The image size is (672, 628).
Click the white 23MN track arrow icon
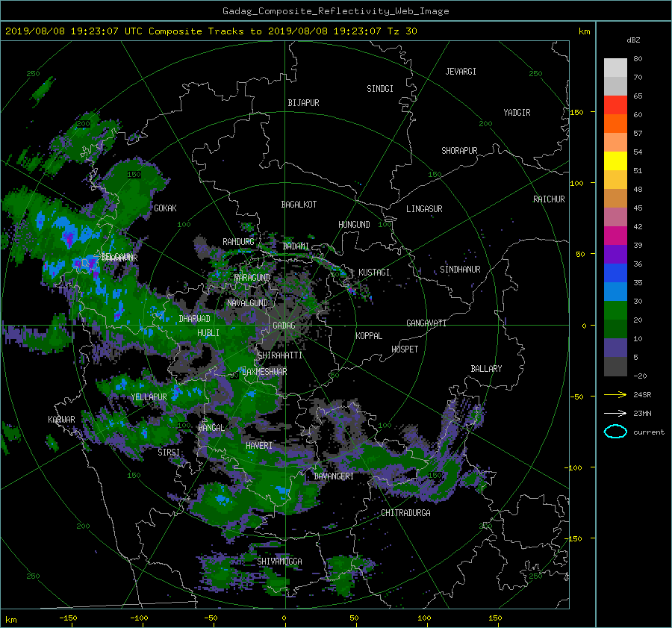pos(615,413)
